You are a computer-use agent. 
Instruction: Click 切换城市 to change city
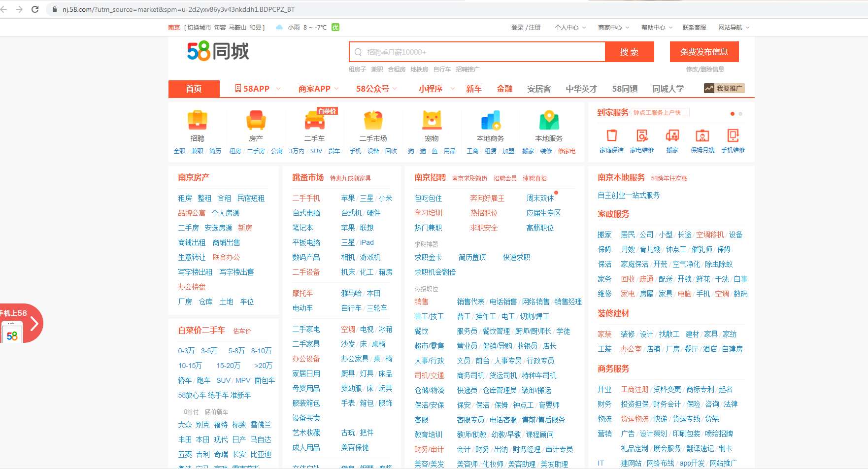coord(199,28)
